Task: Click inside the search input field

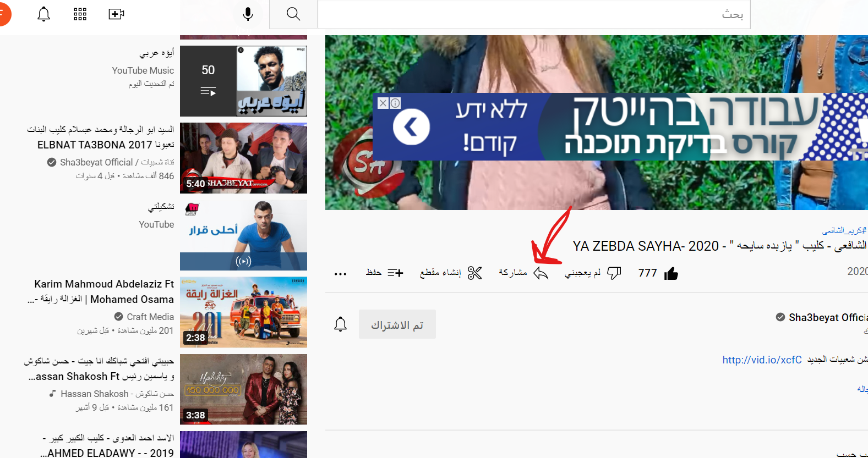Action: [534, 14]
